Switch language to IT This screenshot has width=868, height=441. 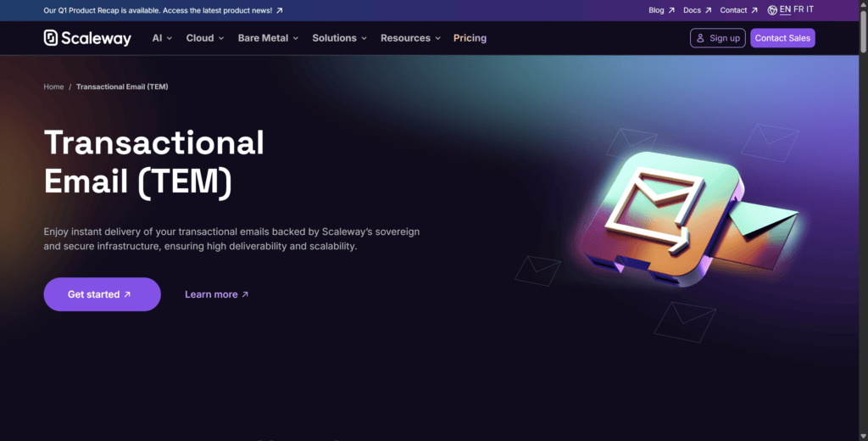[x=810, y=9]
